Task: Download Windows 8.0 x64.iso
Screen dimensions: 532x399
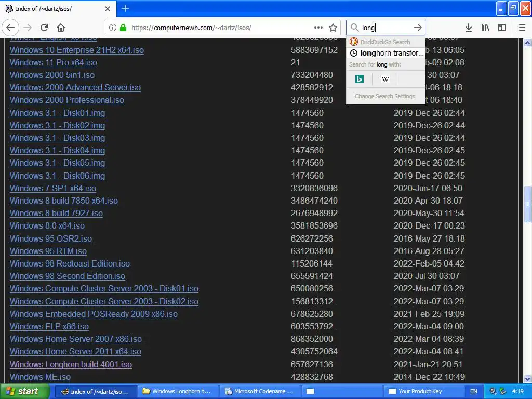Action: [47, 225]
